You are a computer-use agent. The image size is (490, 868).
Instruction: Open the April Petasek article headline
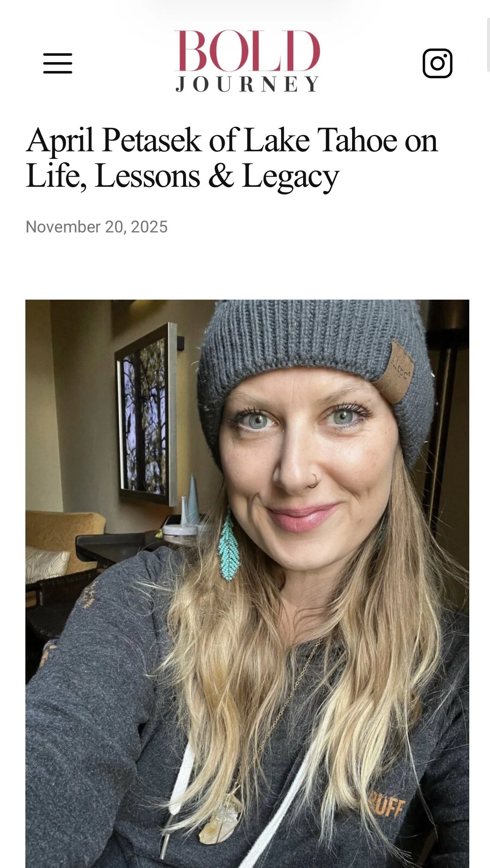(x=231, y=158)
